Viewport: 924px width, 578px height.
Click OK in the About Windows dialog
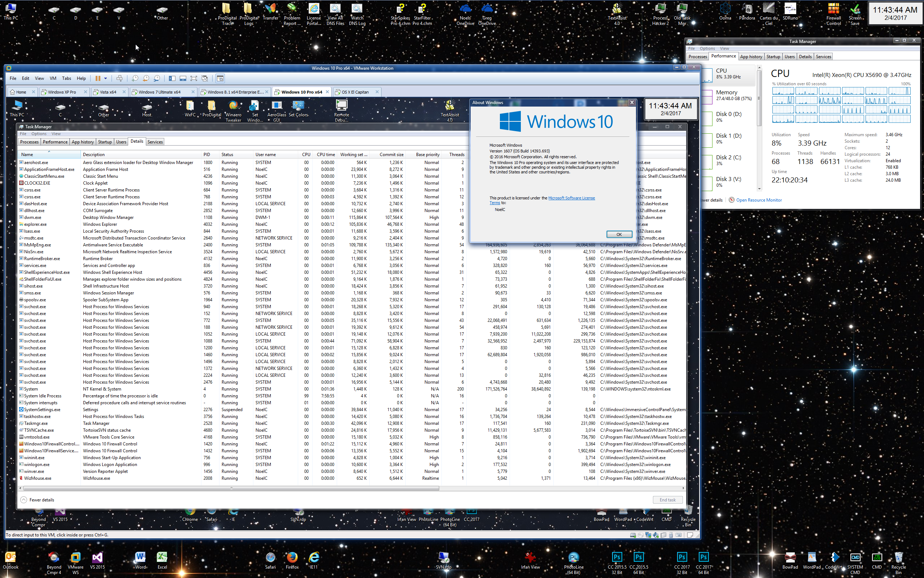click(x=619, y=234)
